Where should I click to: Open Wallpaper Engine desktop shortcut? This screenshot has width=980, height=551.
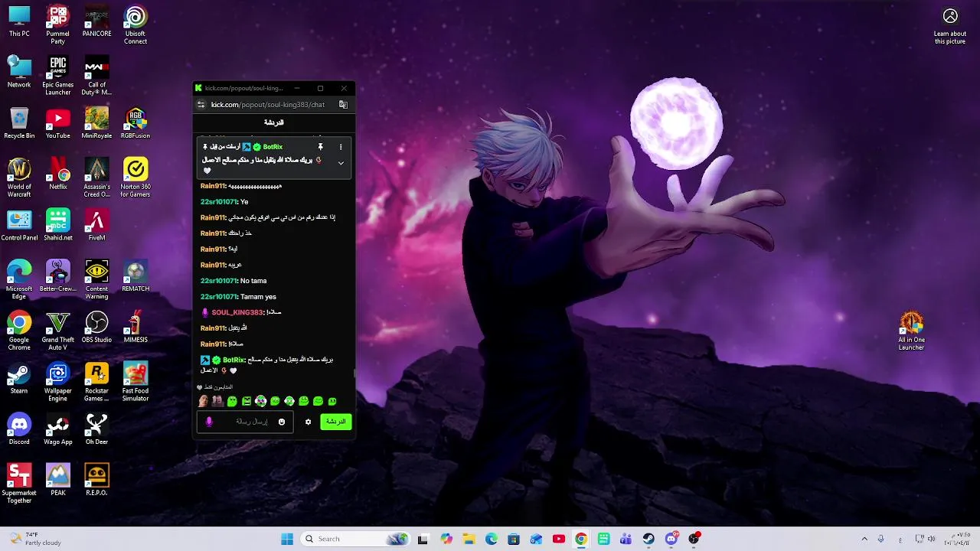point(57,383)
